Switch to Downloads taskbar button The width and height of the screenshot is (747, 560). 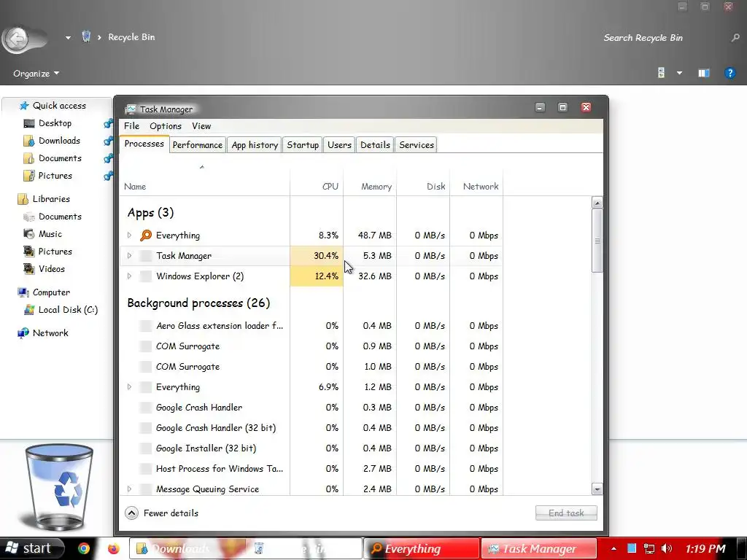click(187, 548)
